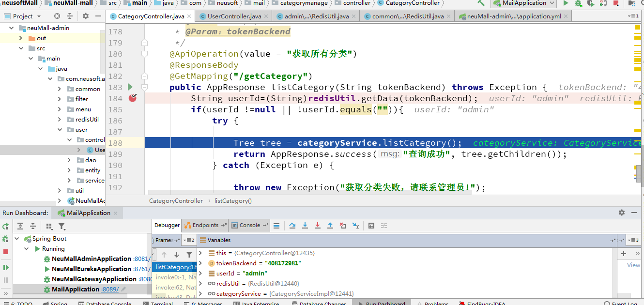Screen dimensions: 644x305
Task: Click the Step Over debug icon
Action: (x=292, y=226)
